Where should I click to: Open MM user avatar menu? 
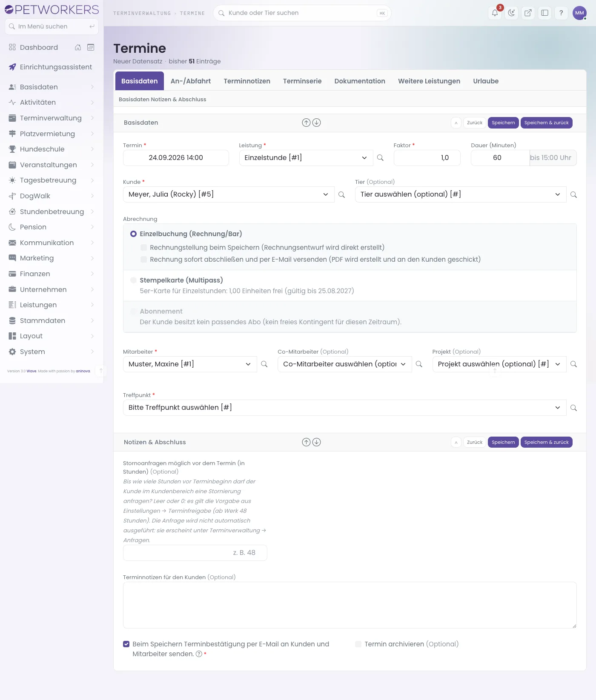click(x=579, y=13)
